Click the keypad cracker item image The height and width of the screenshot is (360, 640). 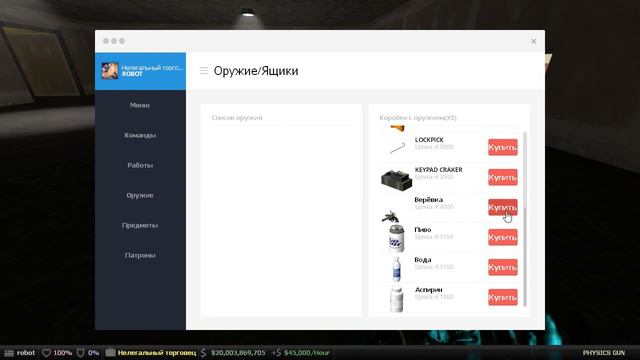click(x=396, y=180)
